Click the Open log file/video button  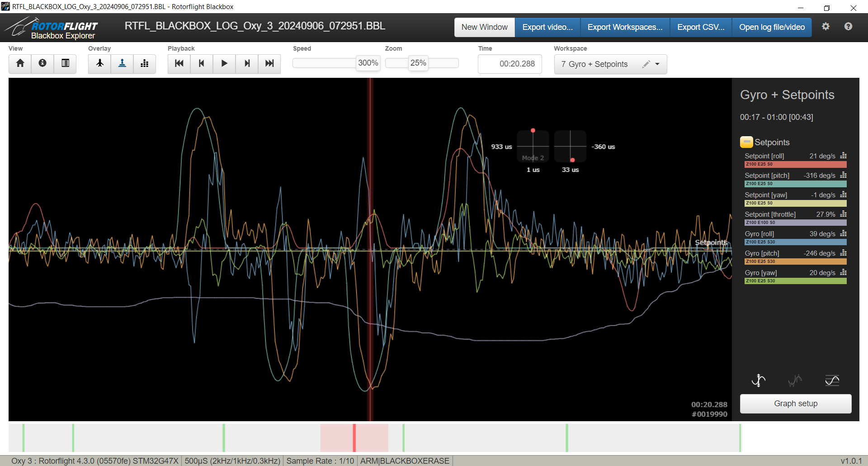click(772, 27)
